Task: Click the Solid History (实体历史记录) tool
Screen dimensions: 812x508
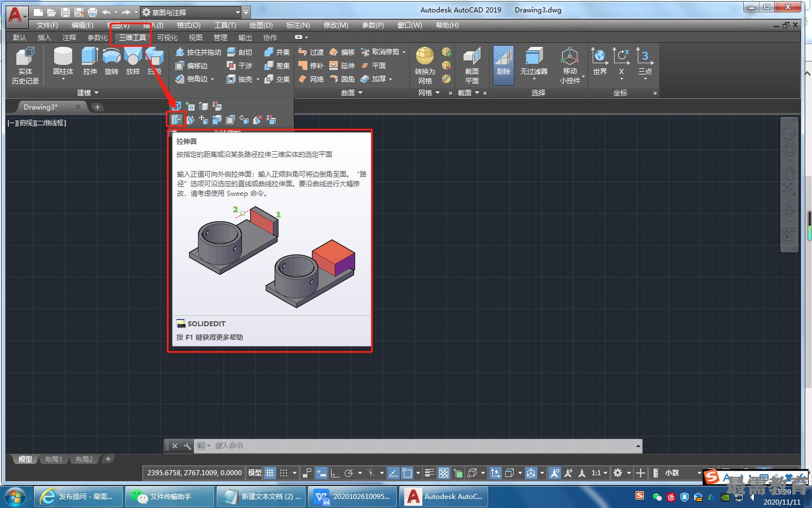Action: [x=25, y=66]
